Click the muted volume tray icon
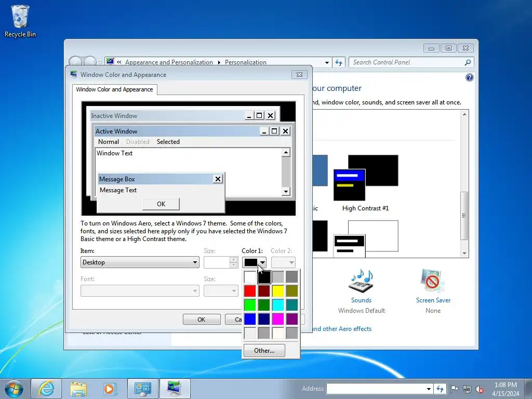The width and height of the screenshot is (532, 399). pyautogui.click(x=480, y=389)
